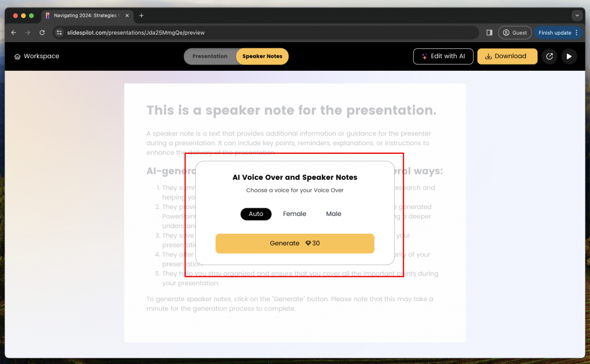
Task: Select the Auto voice option
Action: click(256, 214)
